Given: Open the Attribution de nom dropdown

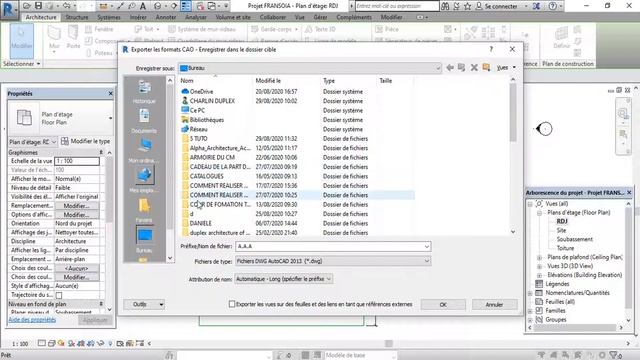Looking at the screenshot, I should click(x=329, y=279).
